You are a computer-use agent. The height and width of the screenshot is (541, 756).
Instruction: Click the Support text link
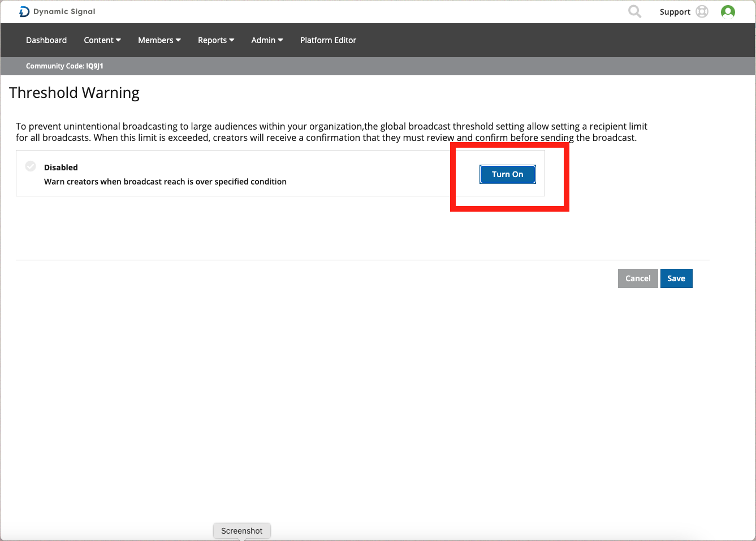click(x=675, y=12)
